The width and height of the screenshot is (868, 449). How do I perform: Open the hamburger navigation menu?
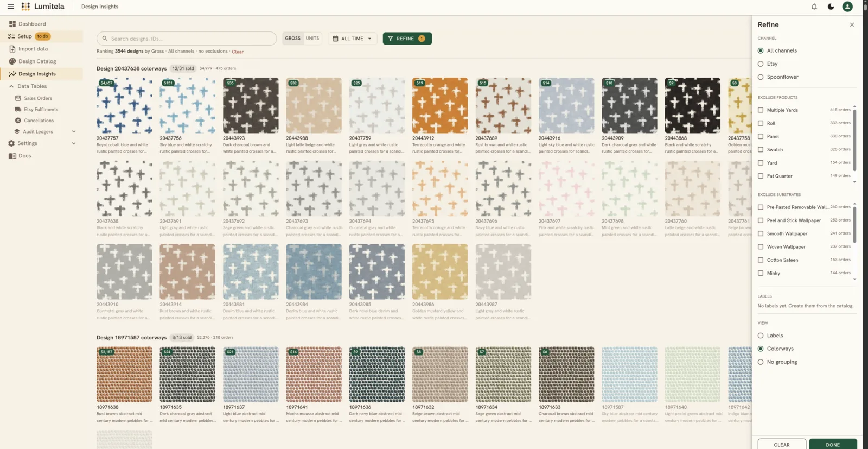pos(10,7)
